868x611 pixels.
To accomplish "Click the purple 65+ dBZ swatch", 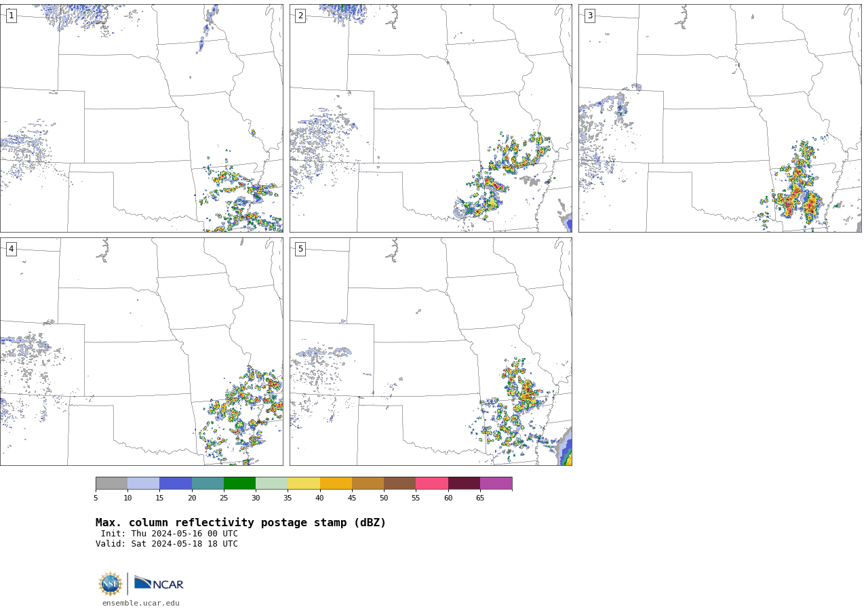I will [496, 484].
